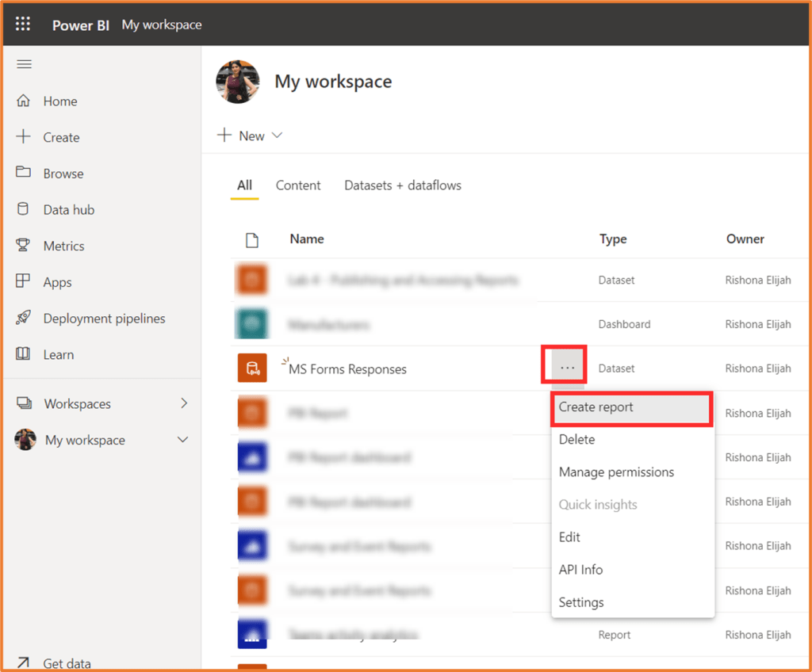Sort by the Name column header

point(307,239)
